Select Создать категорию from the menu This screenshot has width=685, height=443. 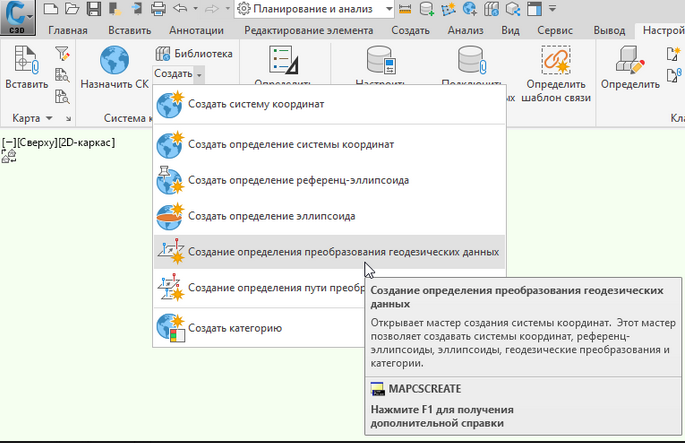(x=235, y=327)
